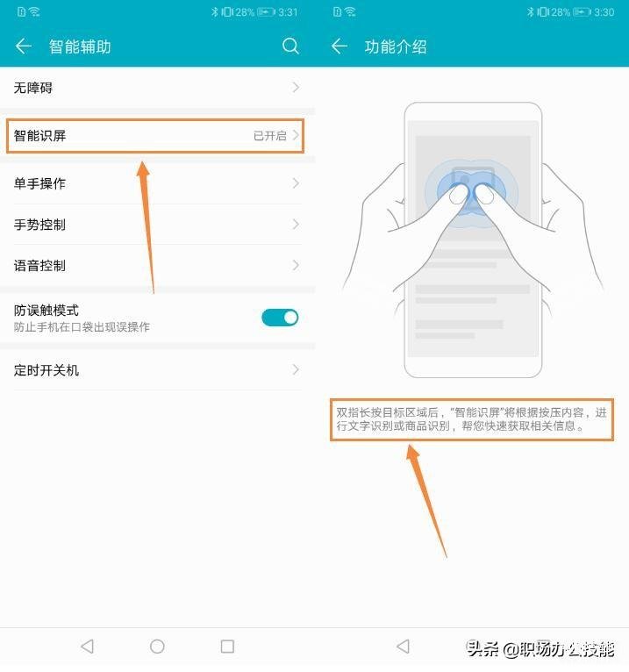629x672 pixels.
Task: Tap 已开启 status text
Action: point(270,136)
